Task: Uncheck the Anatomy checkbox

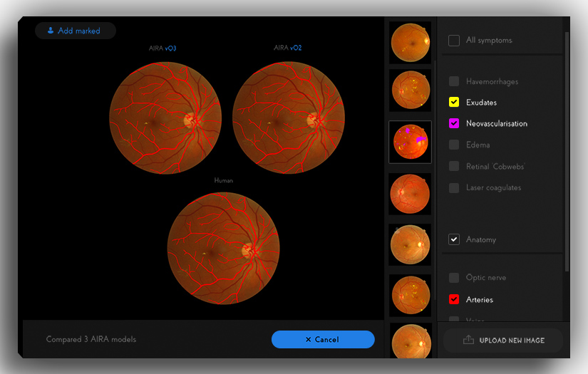Action: pos(454,239)
